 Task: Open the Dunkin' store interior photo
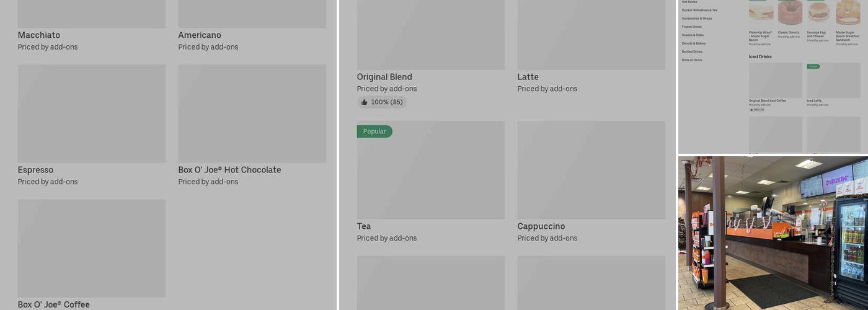click(773, 233)
